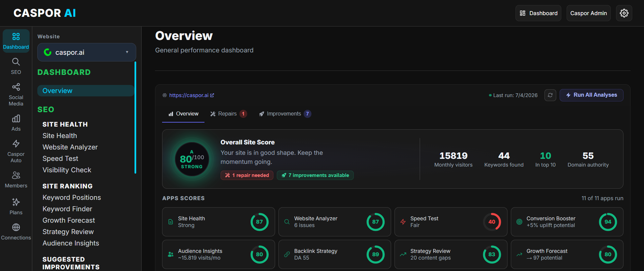644x271 pixels.
Task: Select Overview in the sidebar menu
Action: (86, 91)
